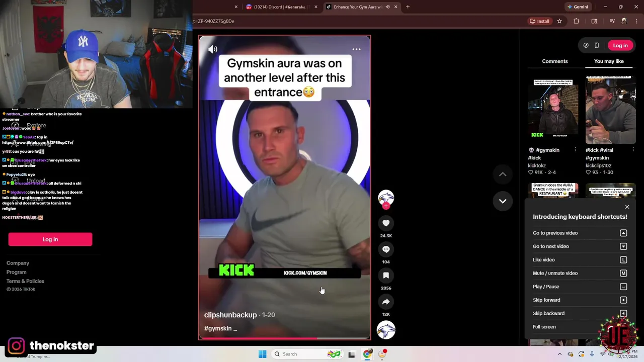Image resolution: width=644 pixels, height=362 pixels.
Task: Click the Skip backward arrow key icon
Action: click(x=623, y=313)
